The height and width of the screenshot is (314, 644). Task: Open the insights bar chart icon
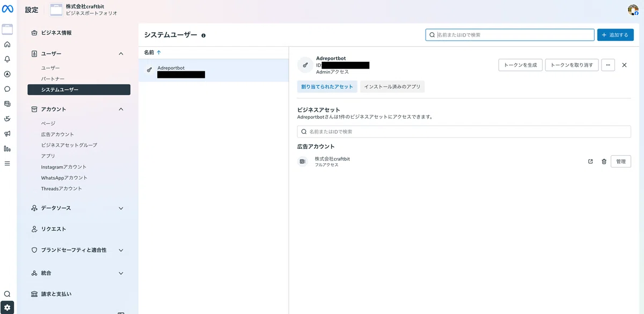(x=7, y=149)
